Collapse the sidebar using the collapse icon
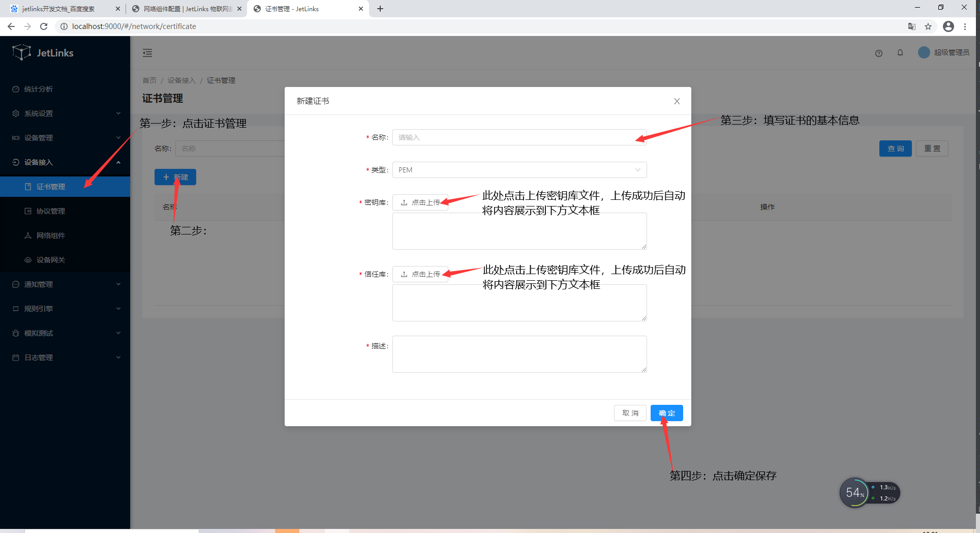Screen dimensions: 980x533 [x=147, y=52]
